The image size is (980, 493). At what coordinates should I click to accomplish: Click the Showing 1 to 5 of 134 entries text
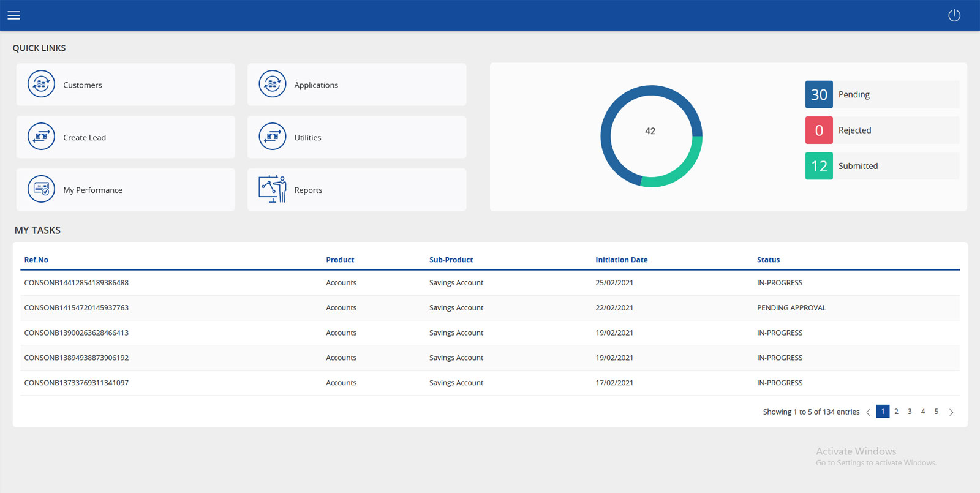pyautogui.click(x=811, y=412)
